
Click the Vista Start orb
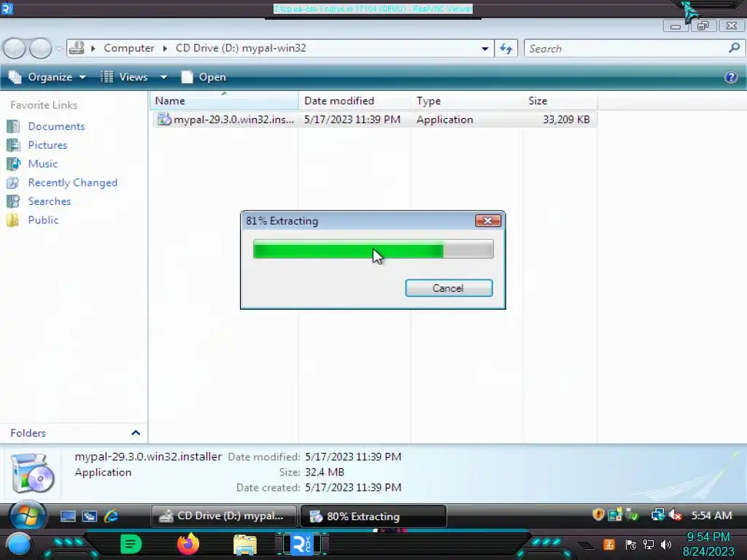[x=27, y=516]
